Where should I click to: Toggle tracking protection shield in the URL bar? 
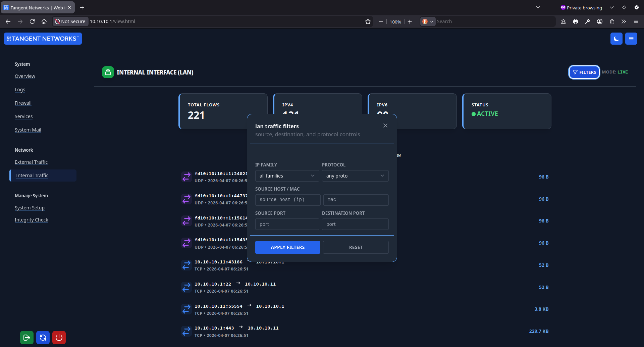[x=58, y=21]
